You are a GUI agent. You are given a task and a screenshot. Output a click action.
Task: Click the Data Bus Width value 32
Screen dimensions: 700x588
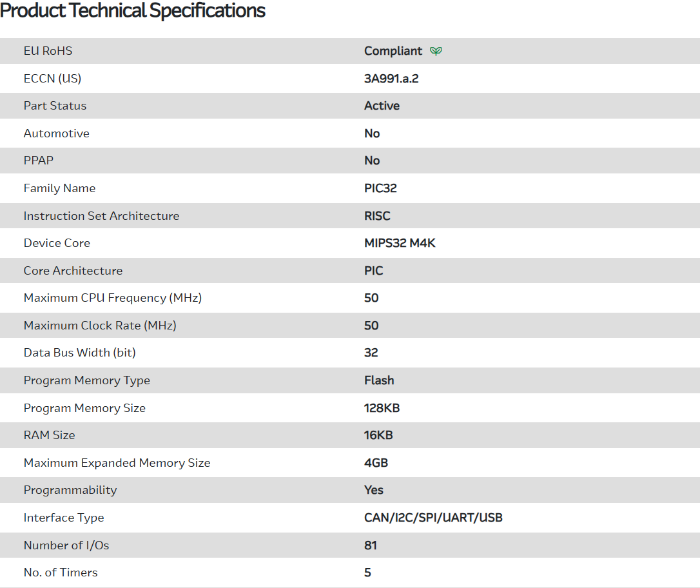(371, 353)
